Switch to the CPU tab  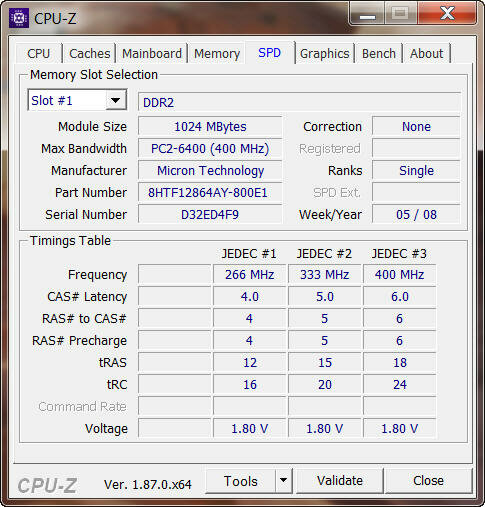[39, 53]
